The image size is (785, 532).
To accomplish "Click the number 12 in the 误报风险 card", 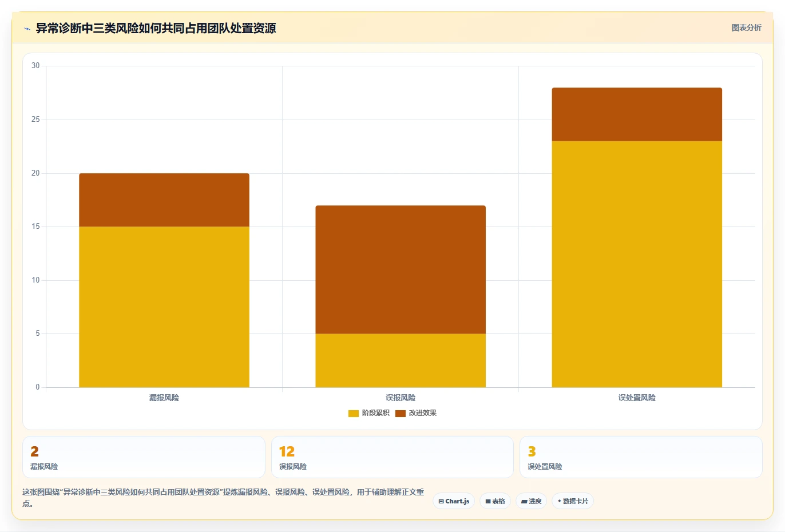I will pos(287,451).
